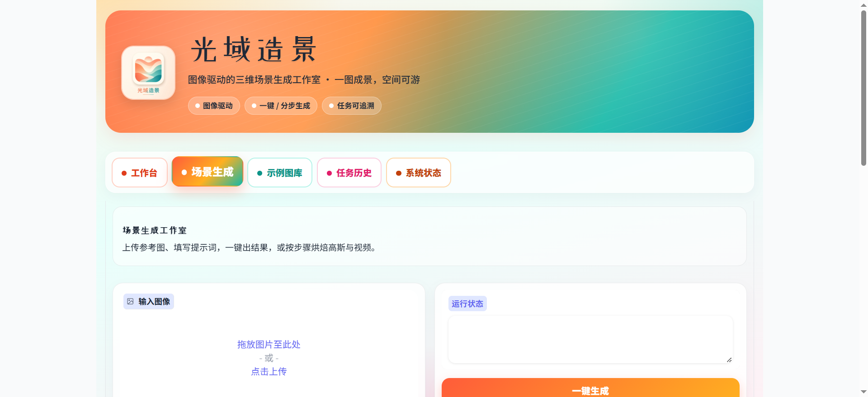The height and width of the screenshot is (397, 868).
Task: Click the vertical scrollbar thumb
Action: 863,88
